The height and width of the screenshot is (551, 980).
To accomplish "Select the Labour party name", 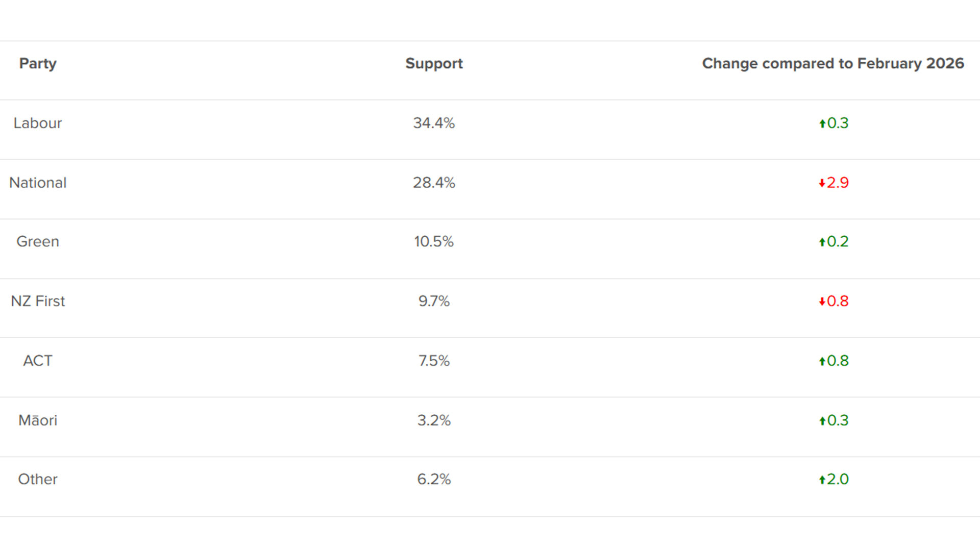I will pos(38,123).
